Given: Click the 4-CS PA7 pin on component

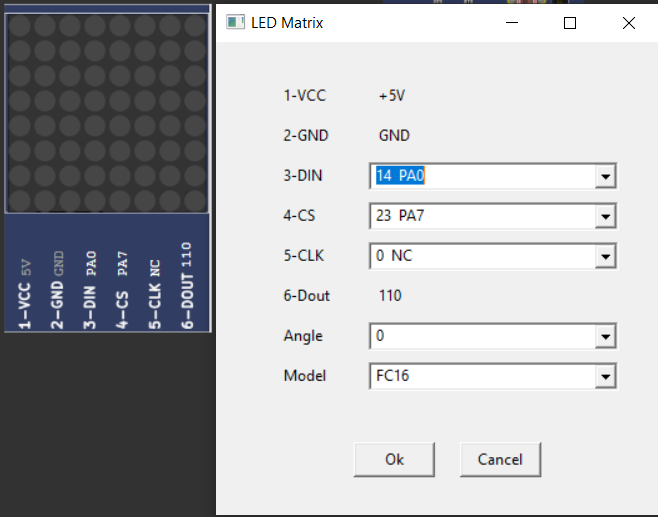Looking at the screenshot, I should [x=122, y=290].
